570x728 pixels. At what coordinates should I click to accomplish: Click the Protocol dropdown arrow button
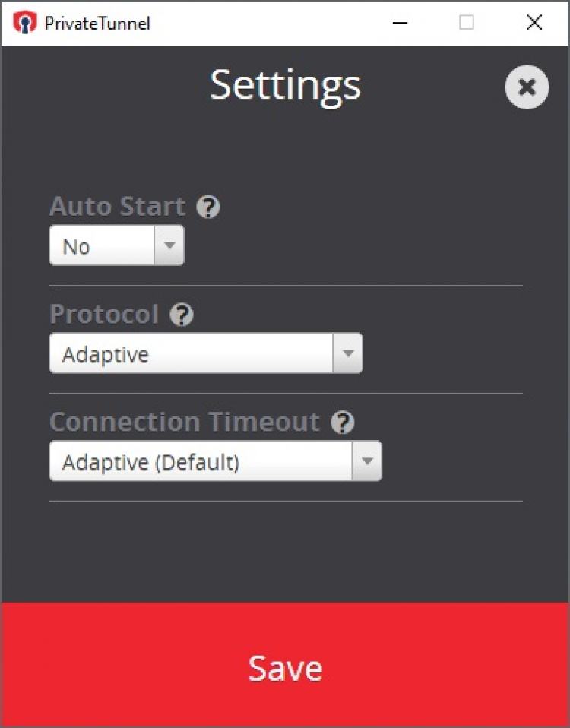click(348, 353)
